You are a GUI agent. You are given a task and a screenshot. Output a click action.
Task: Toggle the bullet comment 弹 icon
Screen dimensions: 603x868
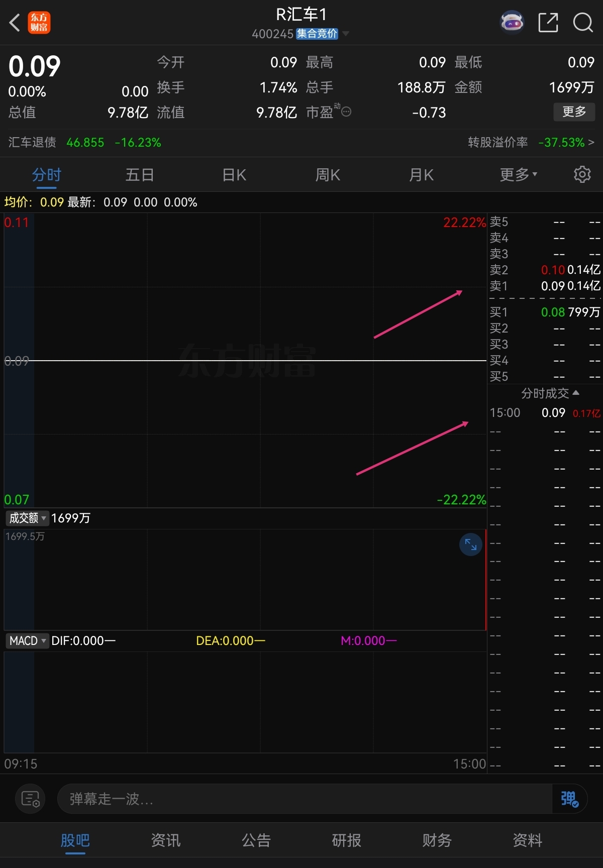tap(569, 799)
